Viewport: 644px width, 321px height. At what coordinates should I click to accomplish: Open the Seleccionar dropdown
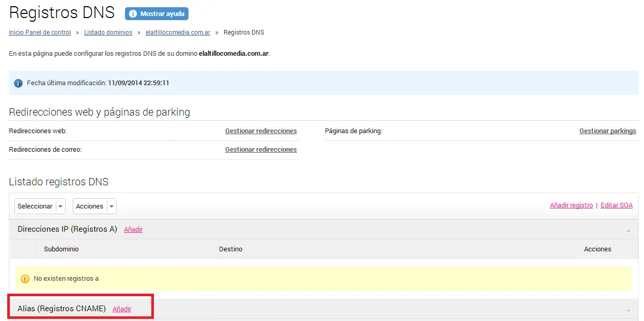(x=40, y=206)
